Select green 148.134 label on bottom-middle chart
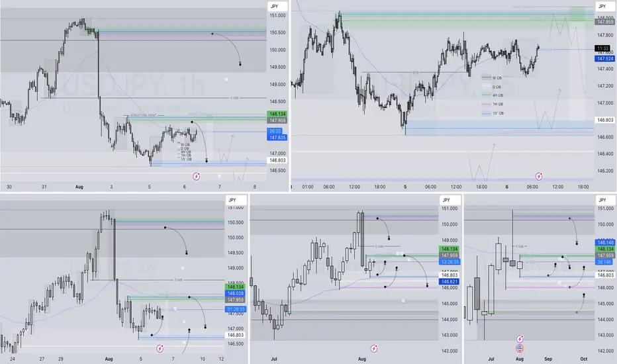617x364 pixels. click(x=449, y=249)
